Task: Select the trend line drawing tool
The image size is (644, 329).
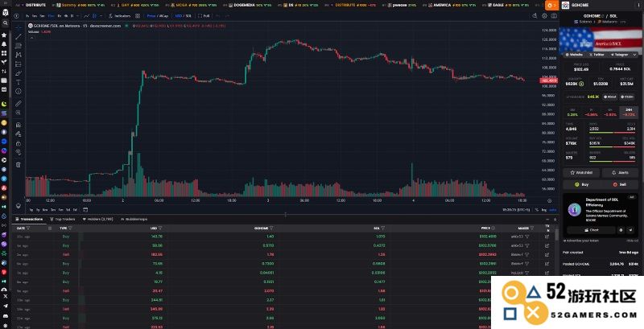Action: 19,36
